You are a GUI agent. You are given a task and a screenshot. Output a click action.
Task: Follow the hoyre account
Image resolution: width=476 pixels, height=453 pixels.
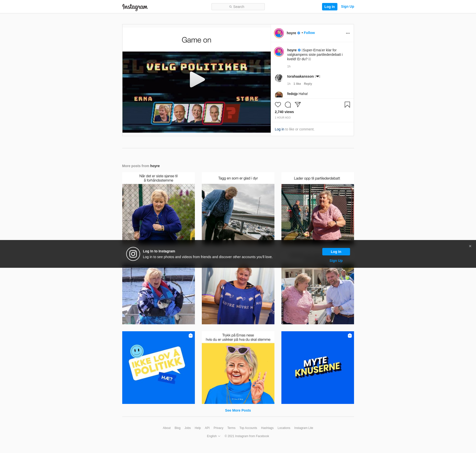(309, 33)
